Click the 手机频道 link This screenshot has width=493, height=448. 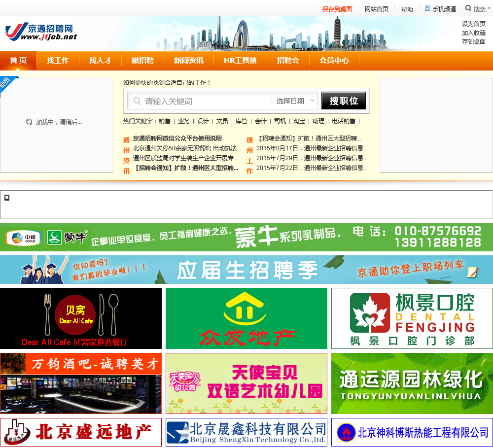(444, 9)
